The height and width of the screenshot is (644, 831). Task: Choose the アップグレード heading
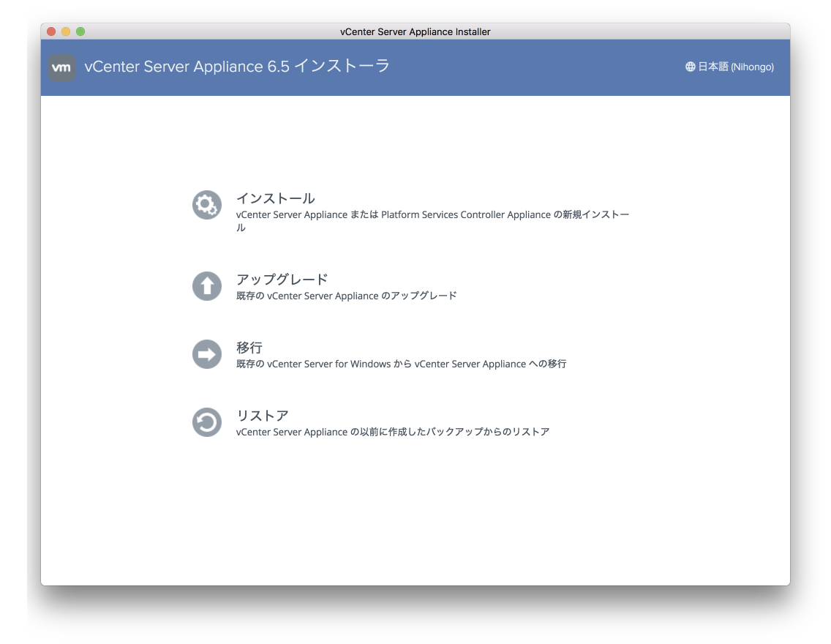coord(282,280)
